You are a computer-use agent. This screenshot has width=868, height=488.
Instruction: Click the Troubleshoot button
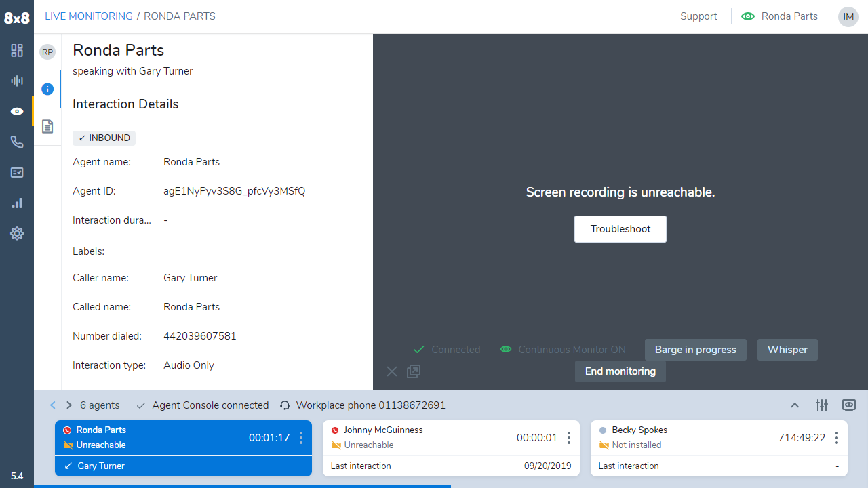(620, 229)
